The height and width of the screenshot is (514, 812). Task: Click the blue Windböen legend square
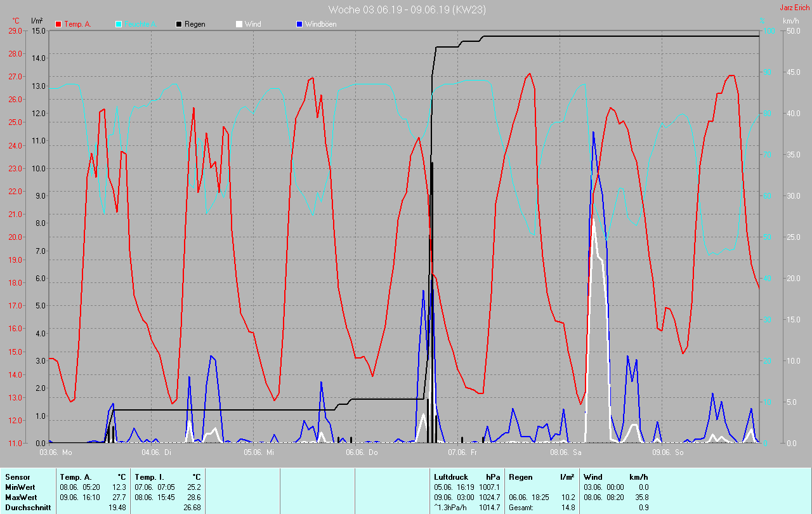pyautogui.click(x=299, y=24)
